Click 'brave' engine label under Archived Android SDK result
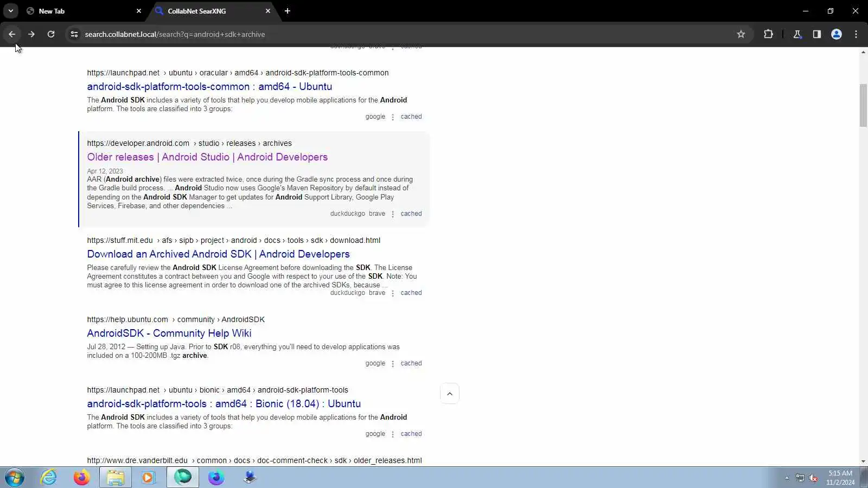The image size is (868, 488). (377, 293)
